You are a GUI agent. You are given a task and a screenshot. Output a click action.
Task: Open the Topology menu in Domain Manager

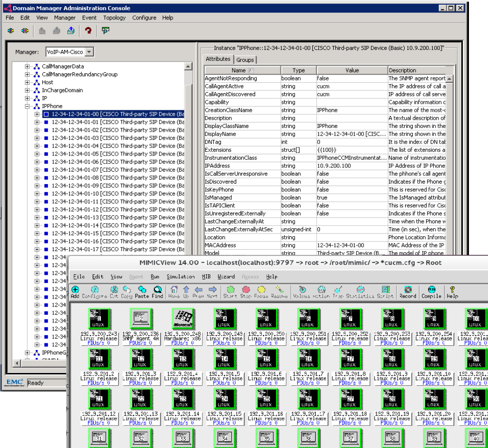pos(116,18)
